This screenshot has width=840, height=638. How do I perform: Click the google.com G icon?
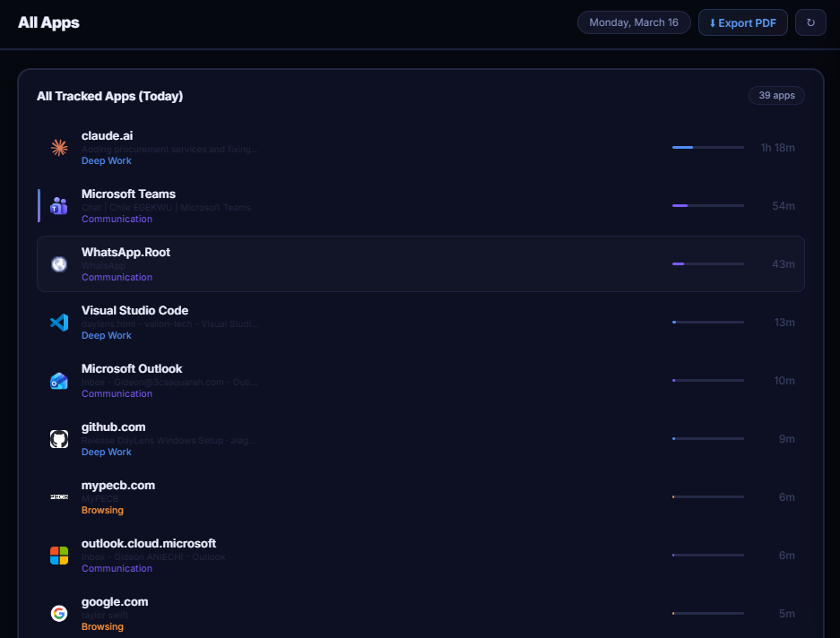59,614
